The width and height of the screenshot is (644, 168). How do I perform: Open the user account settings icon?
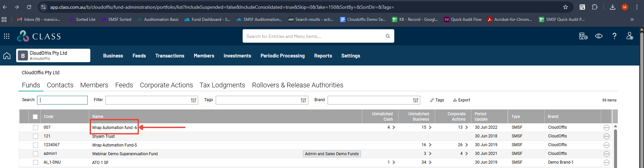pyautogui.click(x=630, y=36)
